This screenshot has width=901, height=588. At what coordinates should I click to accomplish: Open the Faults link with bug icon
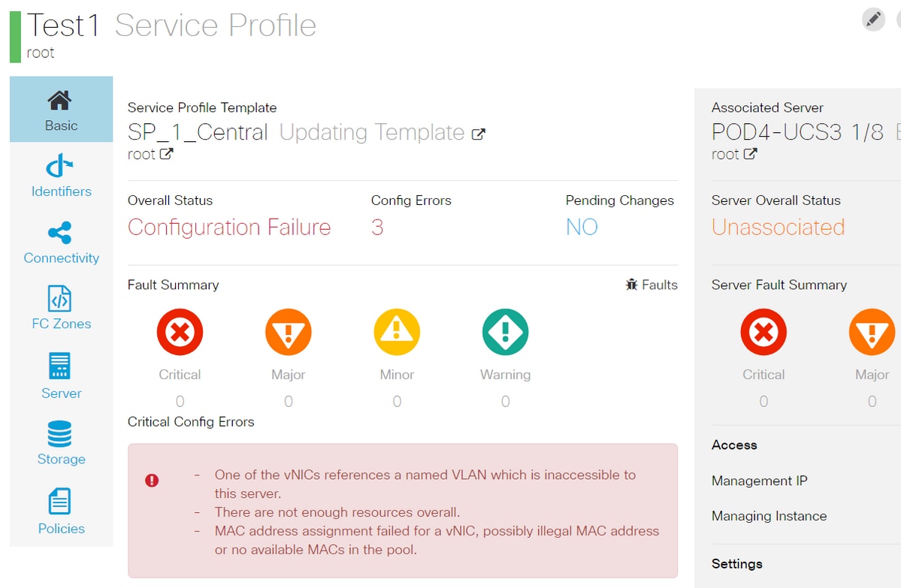(x=652, y=285)
